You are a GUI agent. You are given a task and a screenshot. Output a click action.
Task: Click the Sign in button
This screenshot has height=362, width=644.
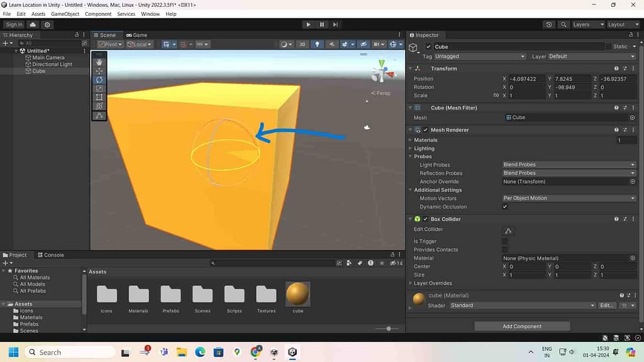[14, 25]
